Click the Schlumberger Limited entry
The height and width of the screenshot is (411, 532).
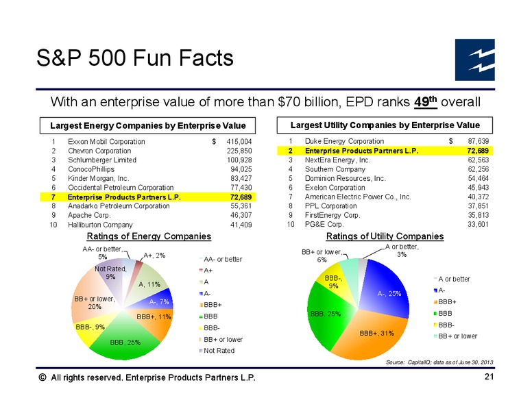[x=102, y=160]
